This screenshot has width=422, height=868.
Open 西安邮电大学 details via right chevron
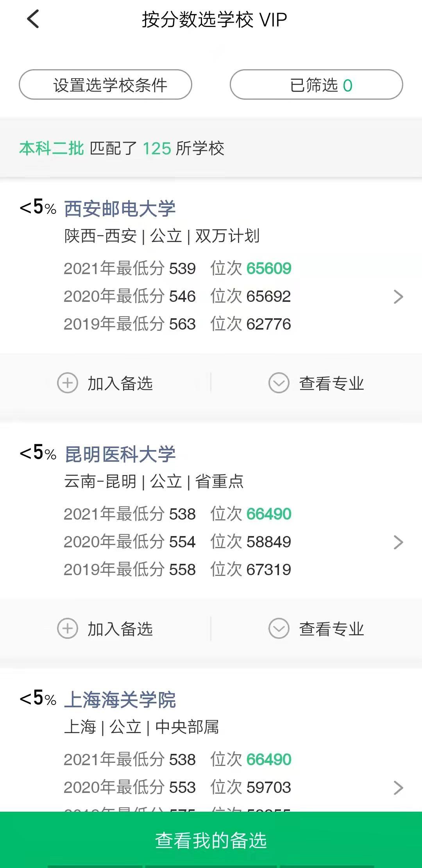pyautogui.click(x=398, y=297)
